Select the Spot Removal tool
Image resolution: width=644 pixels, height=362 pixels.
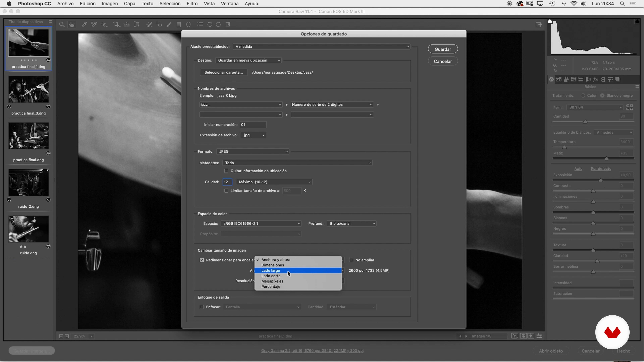tap(149, 24)
